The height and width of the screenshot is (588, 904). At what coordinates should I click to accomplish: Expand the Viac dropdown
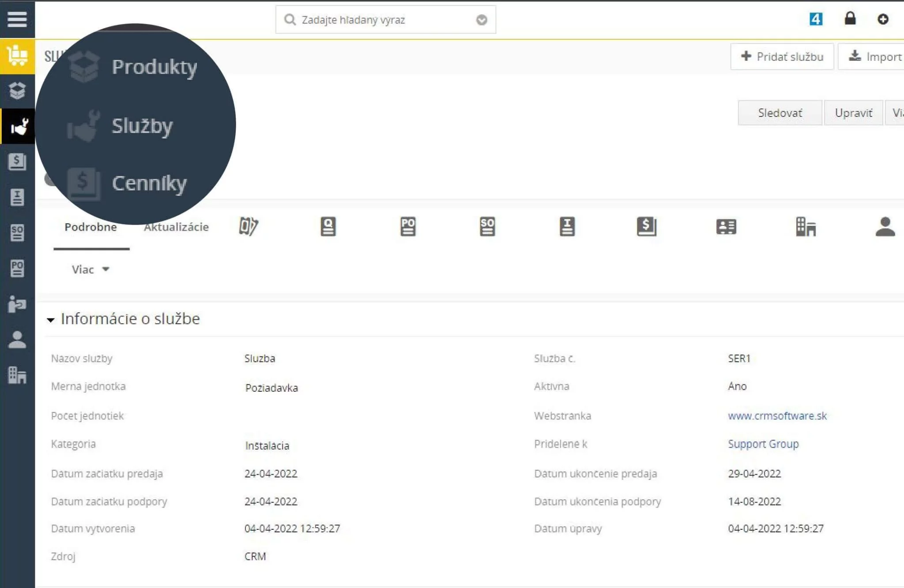(90, 269)
